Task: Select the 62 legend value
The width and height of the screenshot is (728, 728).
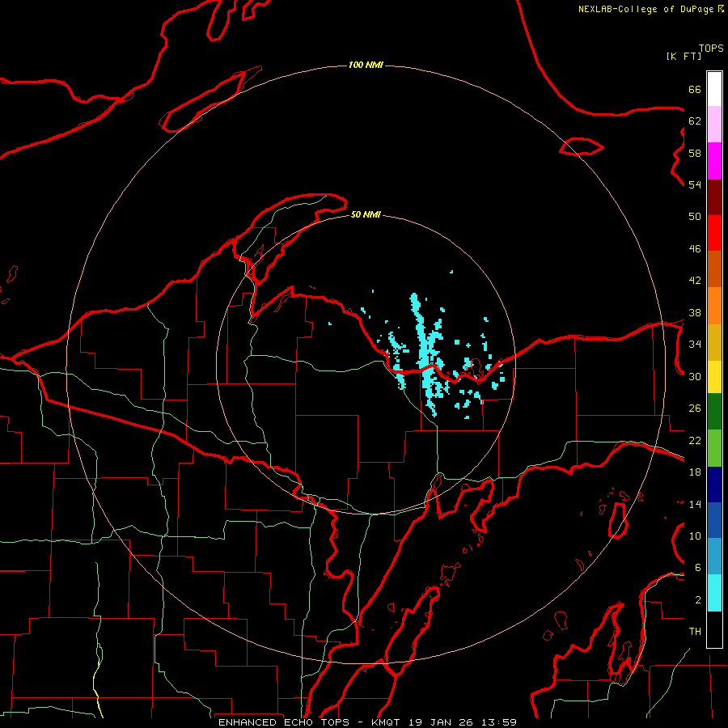Action: [x=695, y=121]
